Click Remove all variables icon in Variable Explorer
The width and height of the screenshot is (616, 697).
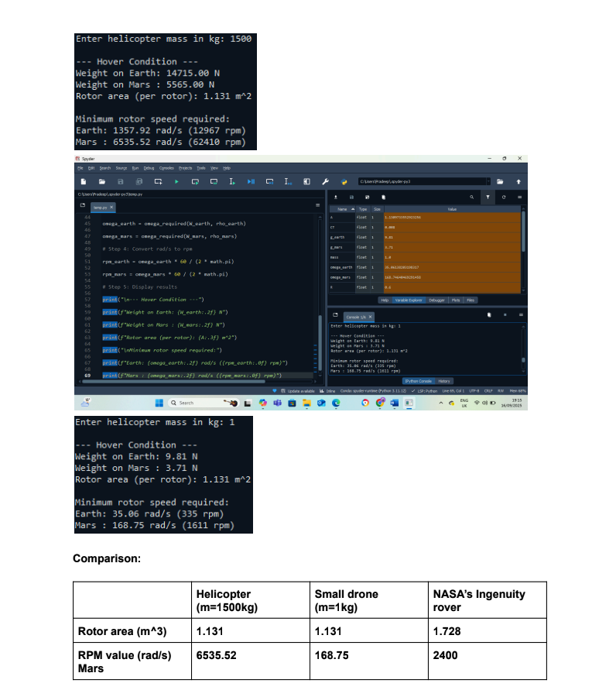click(x=383, y=197)
